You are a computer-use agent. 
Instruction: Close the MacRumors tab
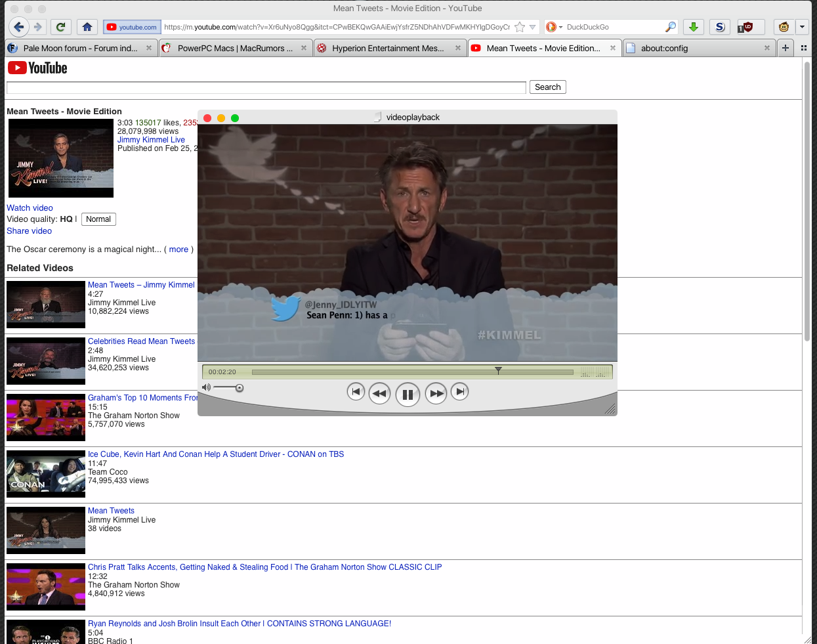tap(304, 48)
